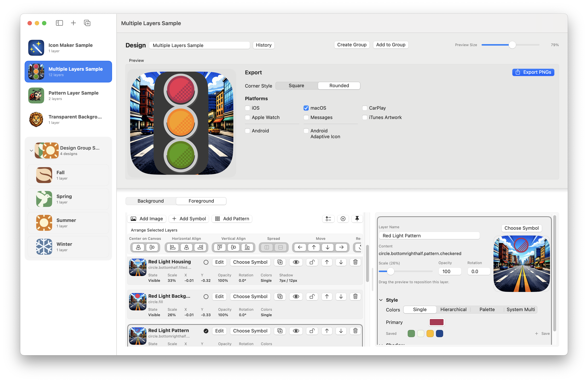Duplicate the Red Light Pattern layer

[x=280, y=331]
